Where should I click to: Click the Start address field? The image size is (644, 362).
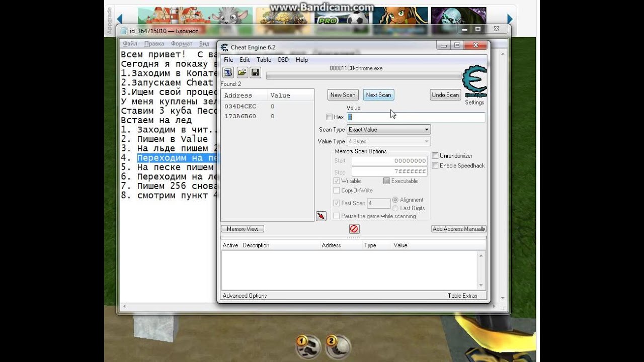389,161
